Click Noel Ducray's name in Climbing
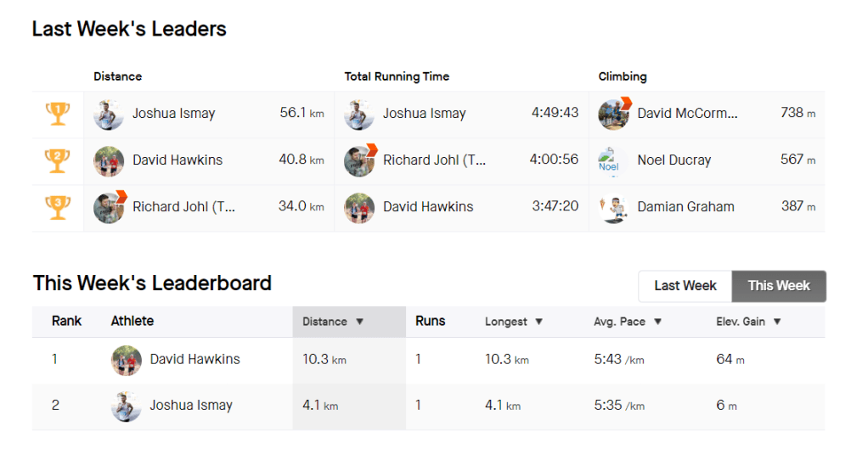868x471 pixels. click(674, 160)
